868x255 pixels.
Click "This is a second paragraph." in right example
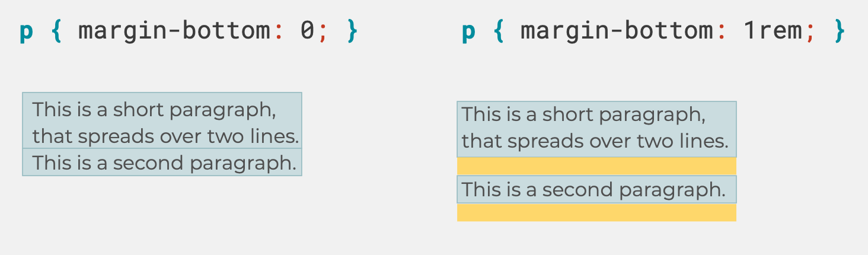click(596, 190)
